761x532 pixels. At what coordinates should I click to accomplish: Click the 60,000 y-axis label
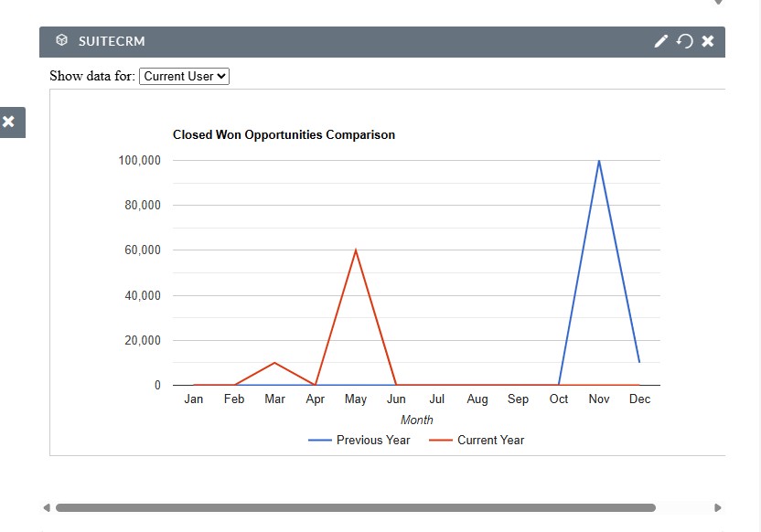tap(143, 250)
